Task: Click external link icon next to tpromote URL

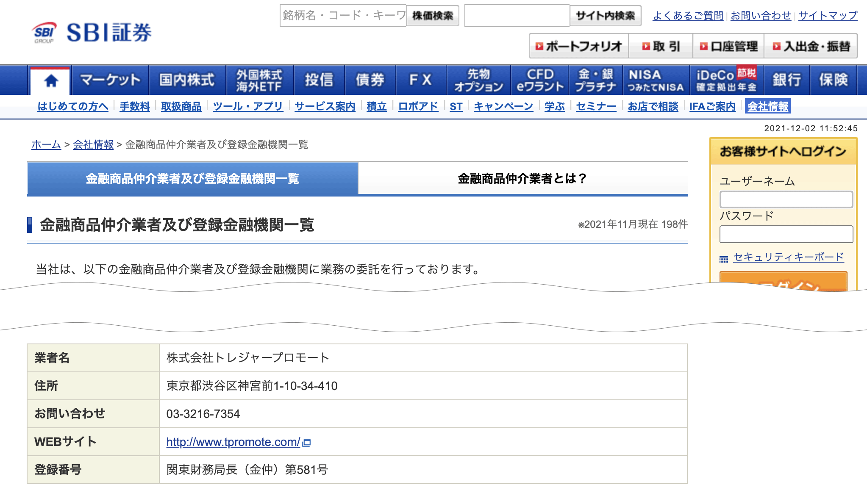Action: point(307,443)
